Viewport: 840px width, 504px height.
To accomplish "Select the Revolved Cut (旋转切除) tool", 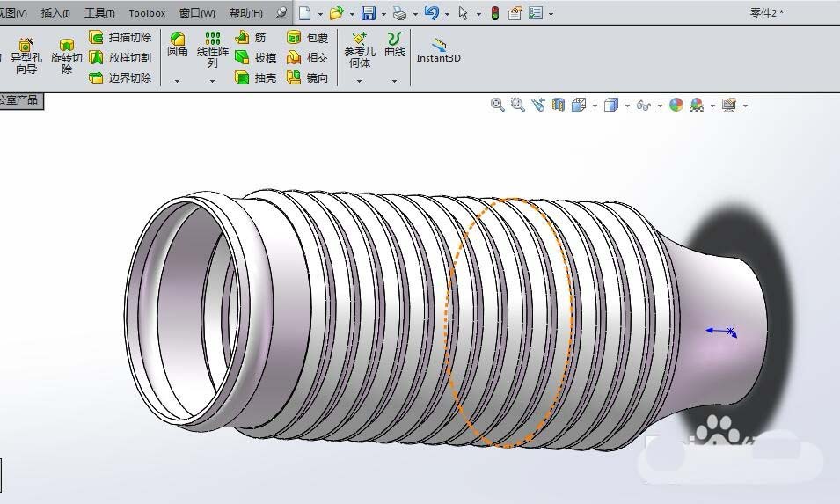I will (x=67, y=55).
